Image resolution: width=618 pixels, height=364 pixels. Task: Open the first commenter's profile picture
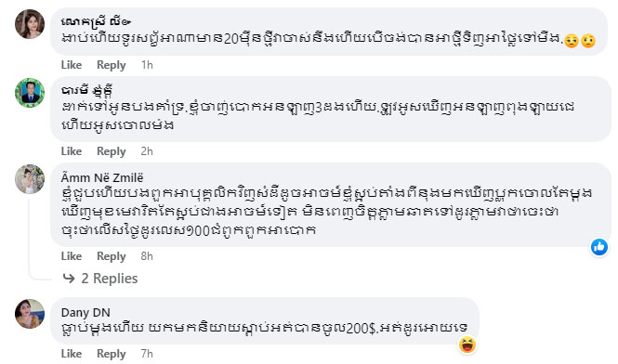30,24
